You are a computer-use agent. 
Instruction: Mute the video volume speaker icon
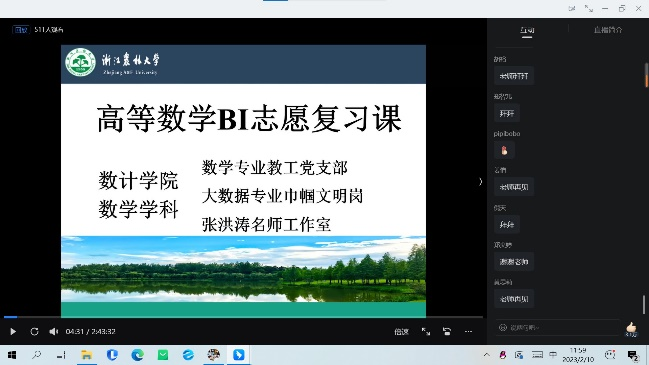[53, 331]
